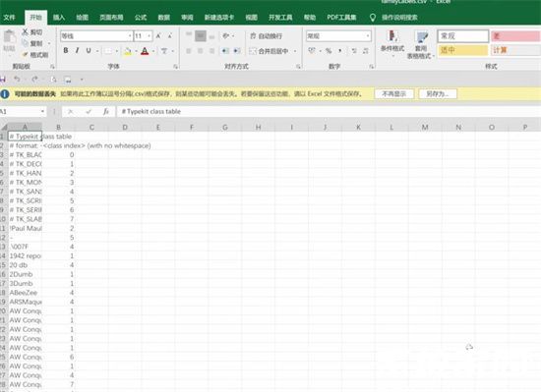
Task: Open text orientation options
Action: point(226,35)
